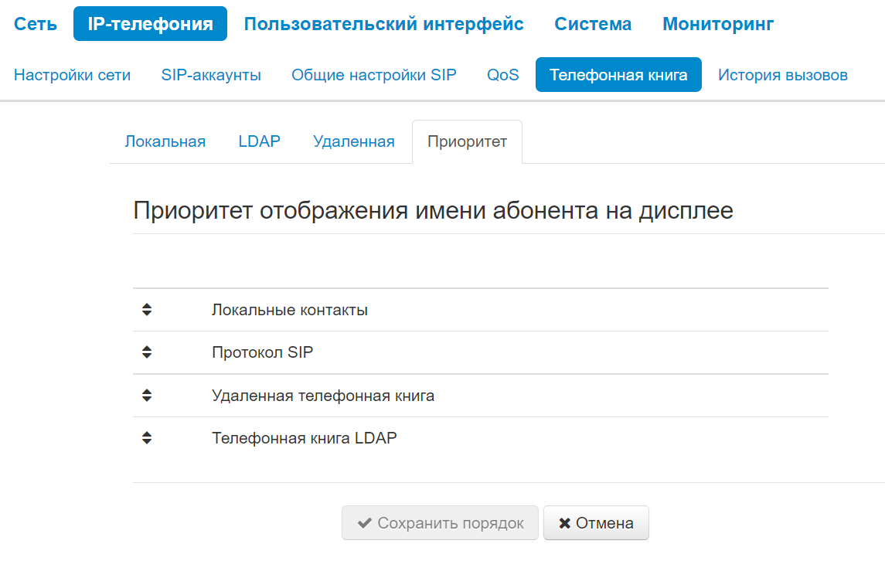Click sort handle beside Удаленная телефонная книга
Viewport: 885px width, 588px height.
click(147, 396)
